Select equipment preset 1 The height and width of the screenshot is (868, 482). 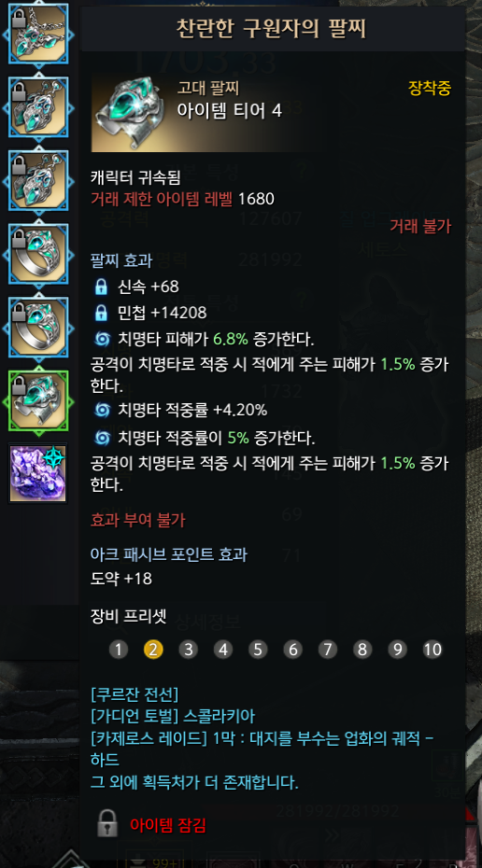[119, 650]
